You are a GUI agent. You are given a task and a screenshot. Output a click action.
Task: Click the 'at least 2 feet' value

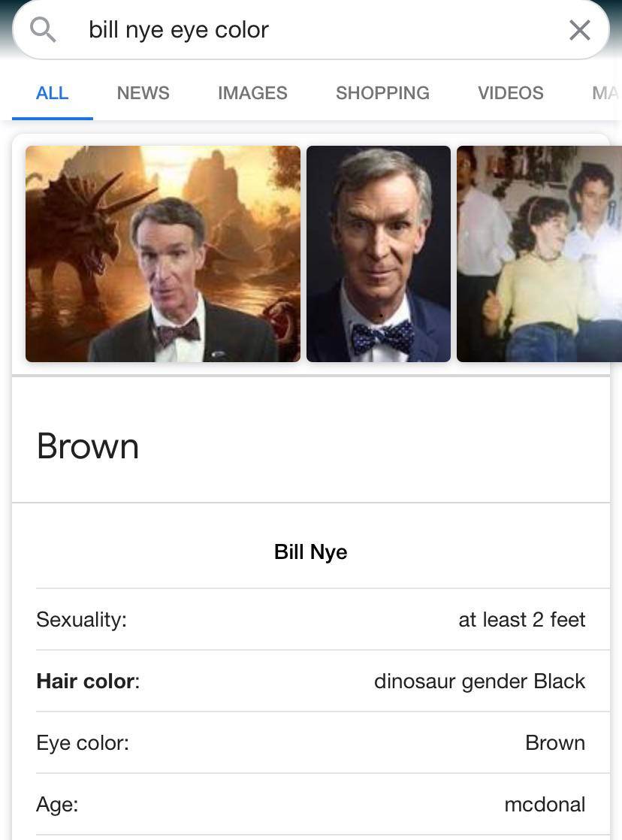[x=521, y=620]
